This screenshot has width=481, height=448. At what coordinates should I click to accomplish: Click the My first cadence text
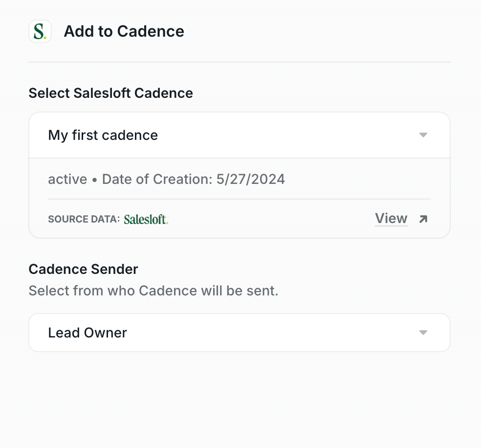[x=103, y=135]
